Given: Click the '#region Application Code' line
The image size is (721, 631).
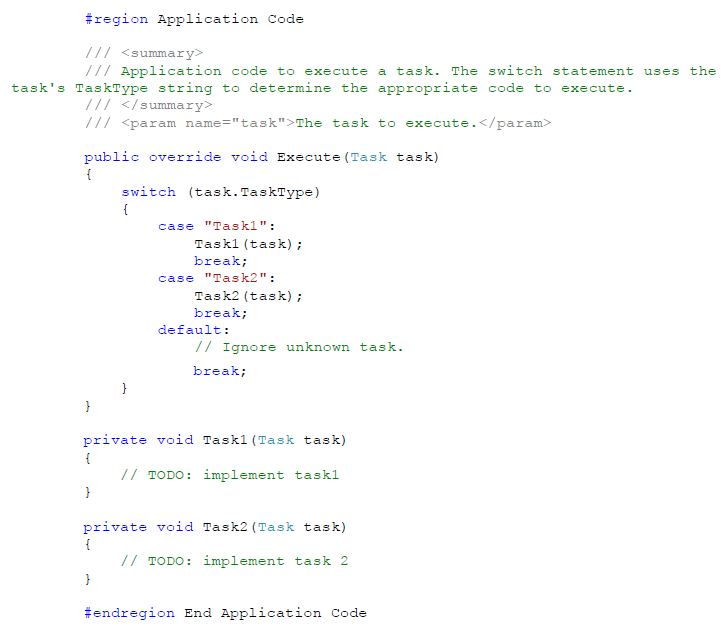Looking at the screenshot, I should pyautogui.click(x=194, y=19).
